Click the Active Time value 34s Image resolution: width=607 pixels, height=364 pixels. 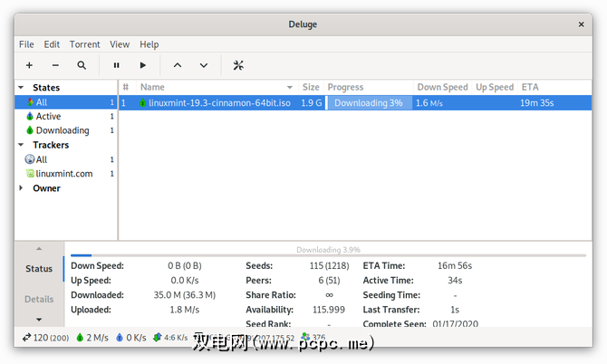[455, 281]
